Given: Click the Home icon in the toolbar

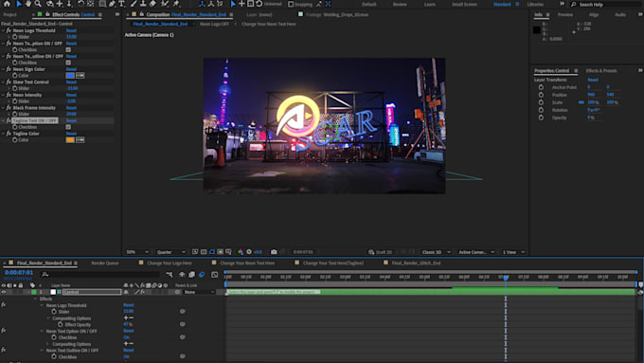Looking at the screenshot, I should (x=7, y=4).
